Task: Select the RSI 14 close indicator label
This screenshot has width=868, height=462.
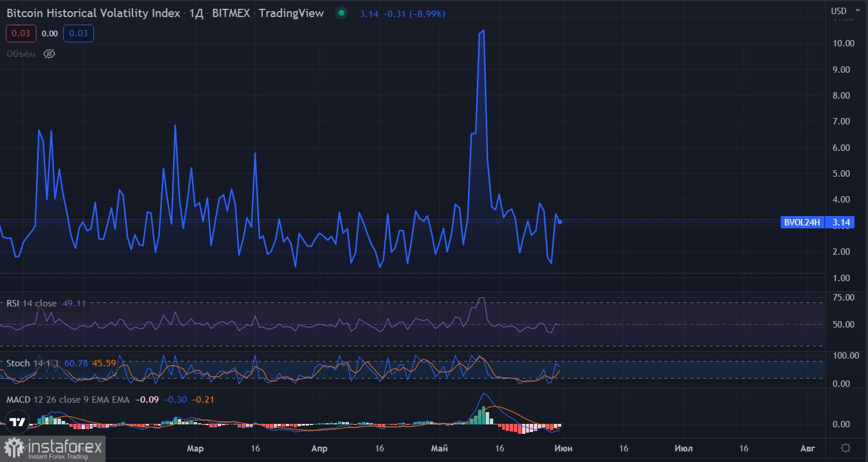Action: (32, 303)
